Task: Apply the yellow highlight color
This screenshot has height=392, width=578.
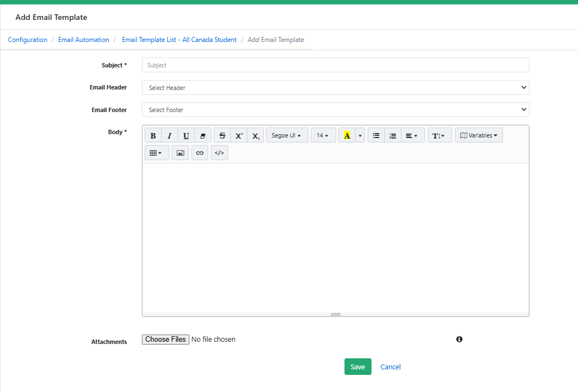Action: click(x=347, y=135)
